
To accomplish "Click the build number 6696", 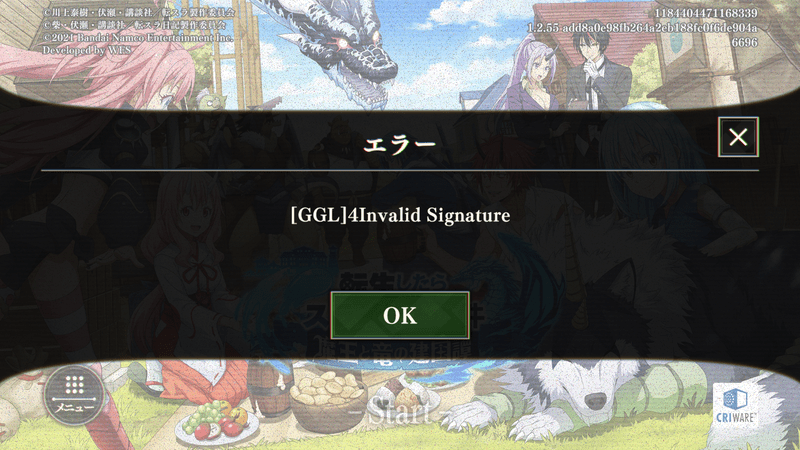I will [x=745, y=42].
